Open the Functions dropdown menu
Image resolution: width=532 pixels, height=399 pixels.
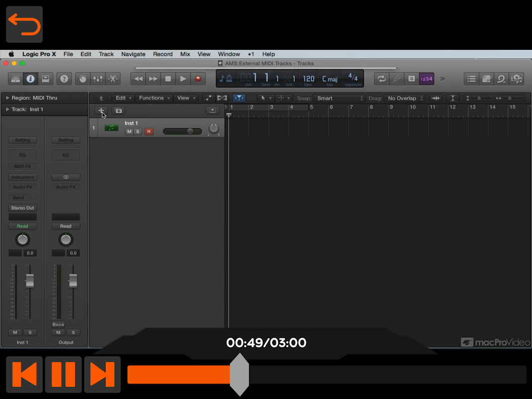click(x=154, y=98)
